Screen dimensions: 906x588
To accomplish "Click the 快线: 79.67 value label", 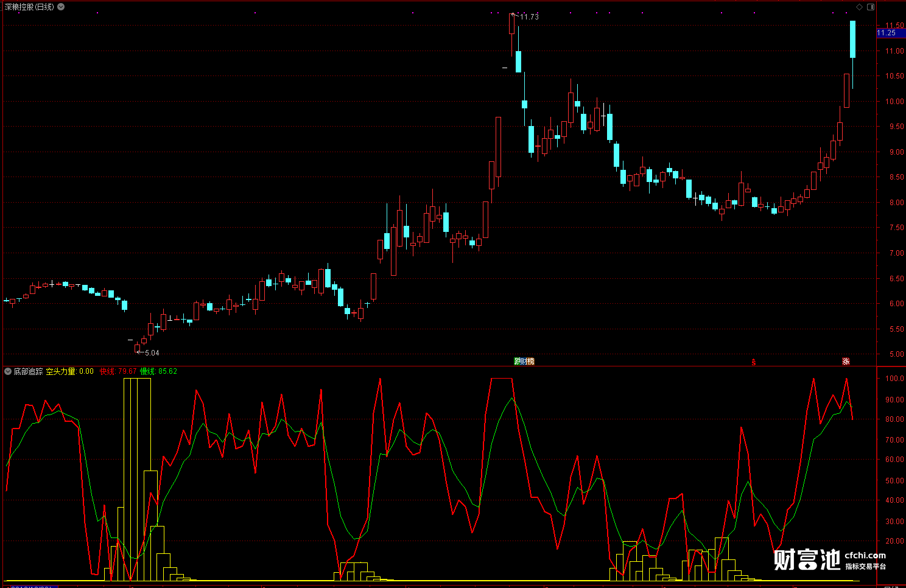I will point(118,371).
